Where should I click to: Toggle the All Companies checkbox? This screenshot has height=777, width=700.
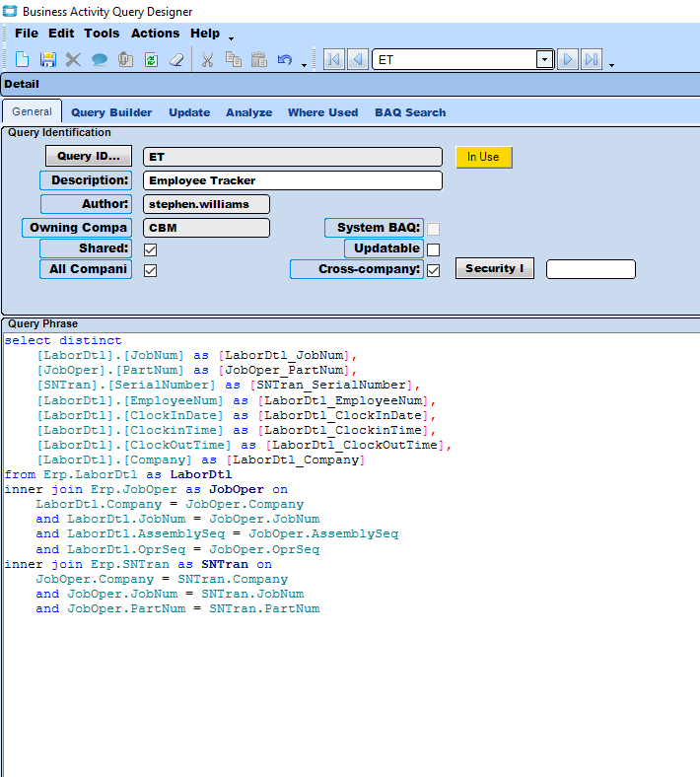point(151,270)
